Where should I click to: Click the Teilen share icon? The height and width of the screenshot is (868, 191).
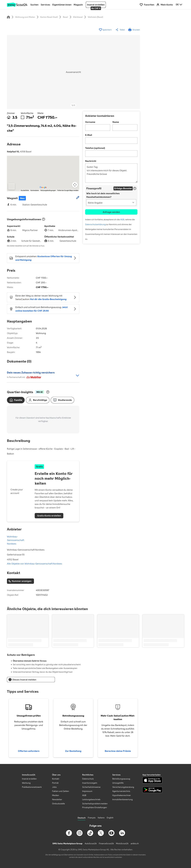(117, 30)
